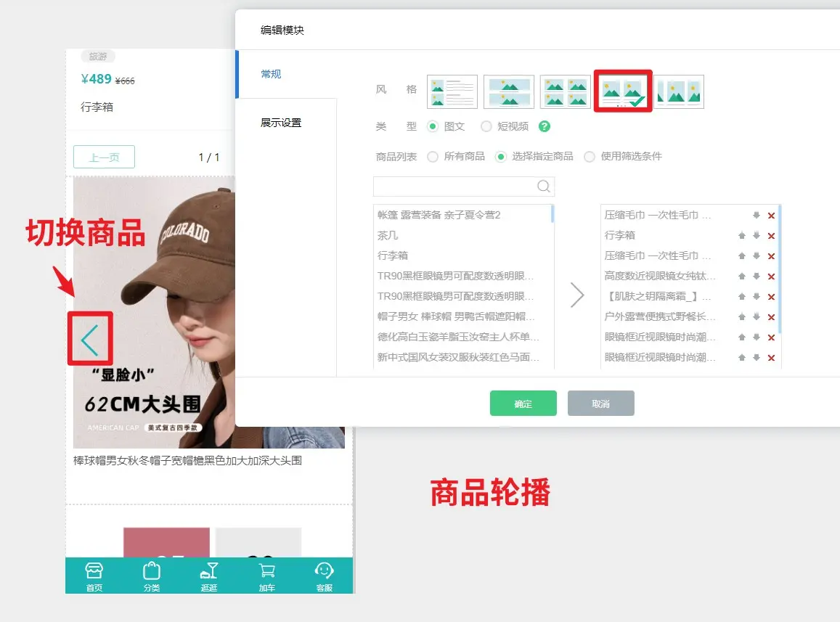840x622 pixels.
Task: Select the image-left text-right list style
Action: [x=452, y=91]
